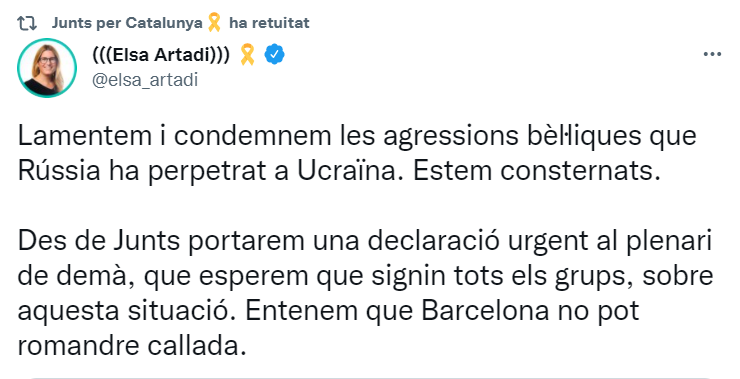
Task: Open the @elsa_artadi handle link
Action: (x=145, y=80)
